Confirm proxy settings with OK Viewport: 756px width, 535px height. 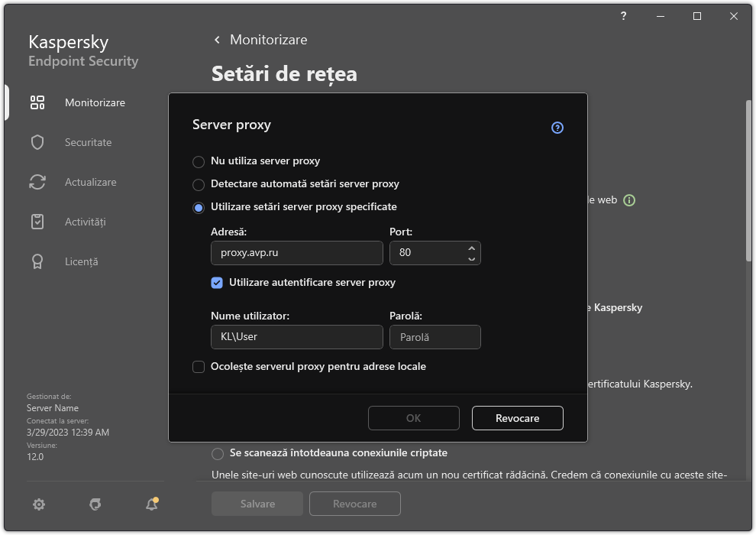click(x=413, y=418)
